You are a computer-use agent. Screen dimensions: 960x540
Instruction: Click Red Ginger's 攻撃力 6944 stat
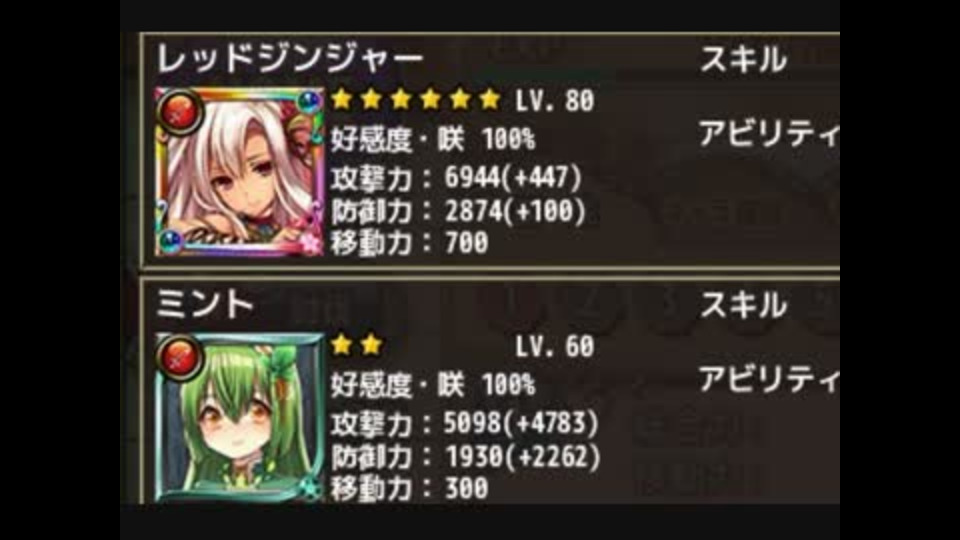(456, 178)
